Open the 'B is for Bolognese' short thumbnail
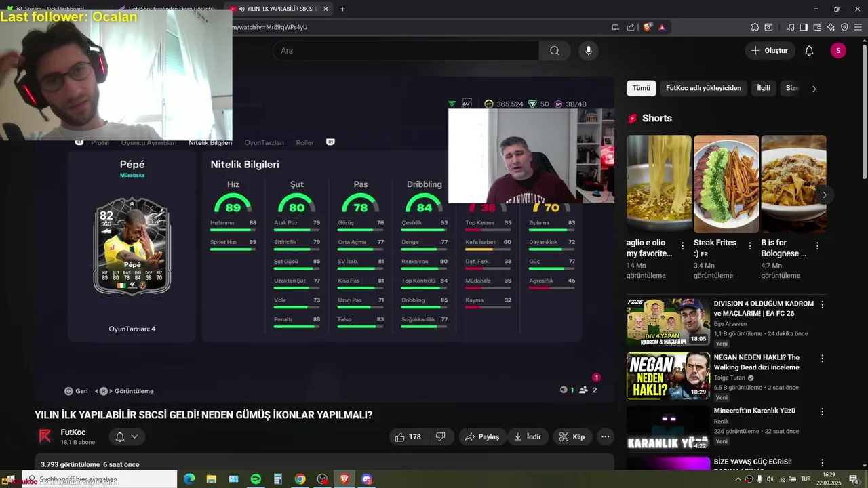The height and width of the screenshot is (488, 868). point(793,184)
